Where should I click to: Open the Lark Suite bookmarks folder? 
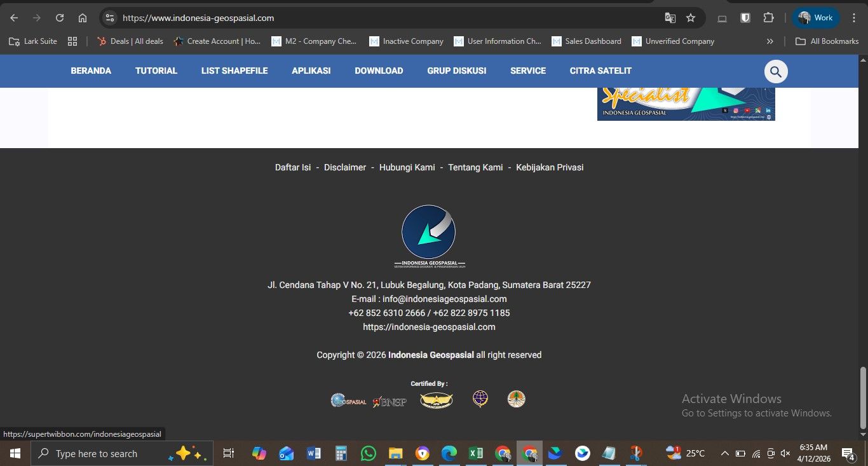click(33, 41)
